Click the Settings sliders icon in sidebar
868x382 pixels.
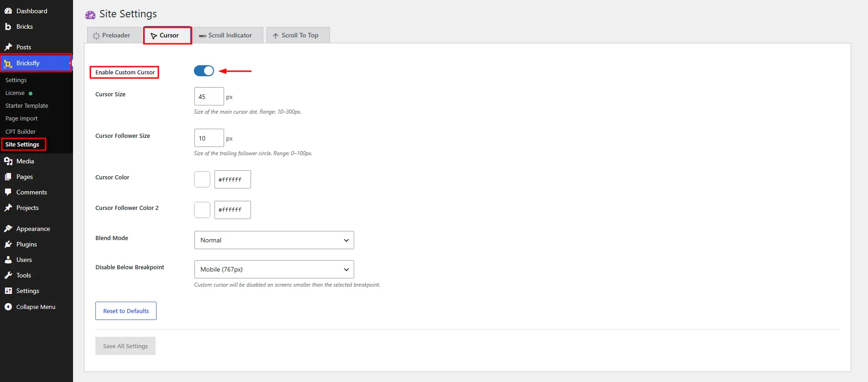pos(8,291)
